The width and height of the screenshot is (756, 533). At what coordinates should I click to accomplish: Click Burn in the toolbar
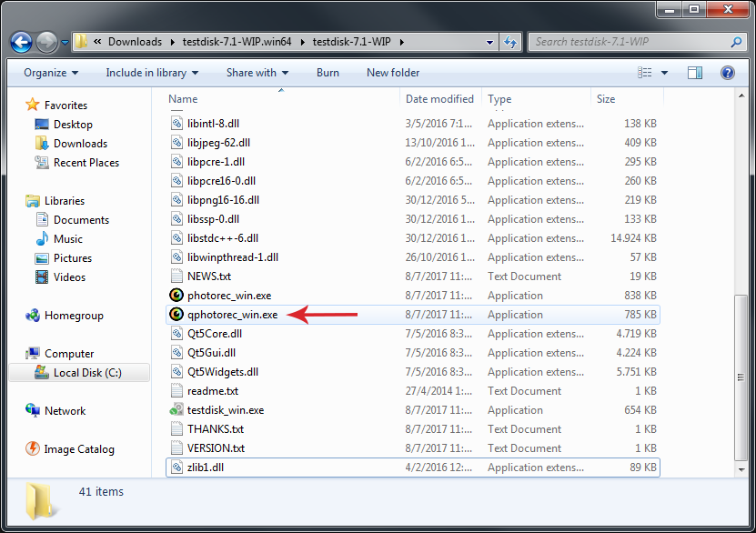tap(328, 73)
